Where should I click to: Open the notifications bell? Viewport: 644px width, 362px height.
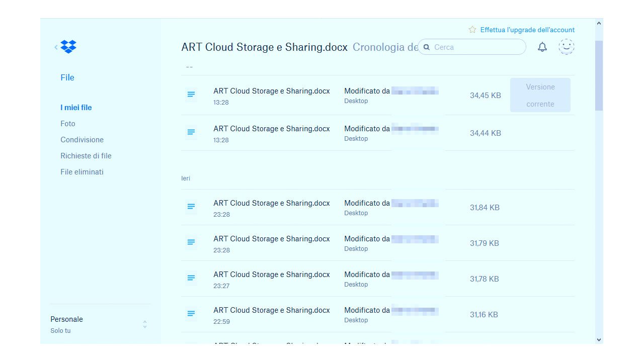[x=542, y=47]
